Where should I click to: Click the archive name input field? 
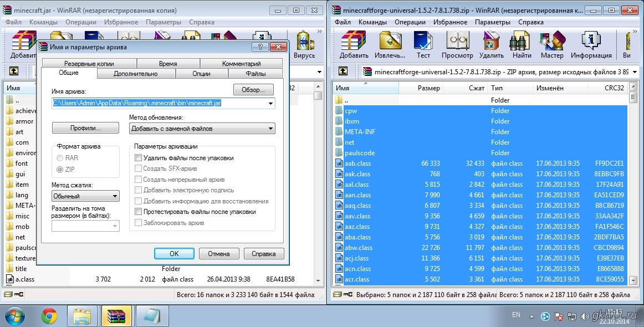(163, 104)
